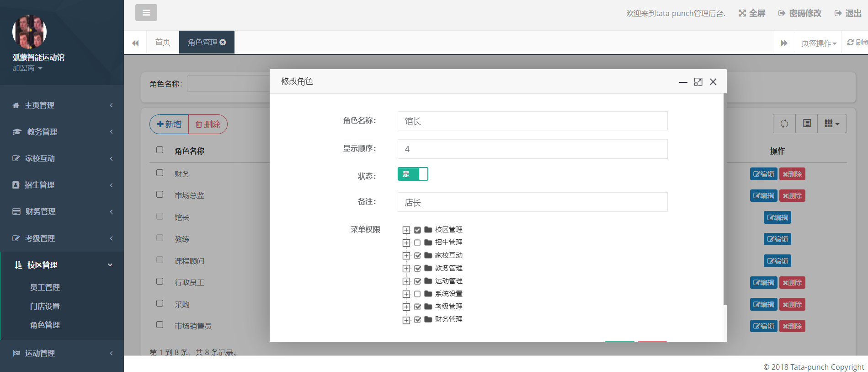Expand the 财务管理 permission tree node
The width and height of the screenshot is (868, 372).
point(406,319)
